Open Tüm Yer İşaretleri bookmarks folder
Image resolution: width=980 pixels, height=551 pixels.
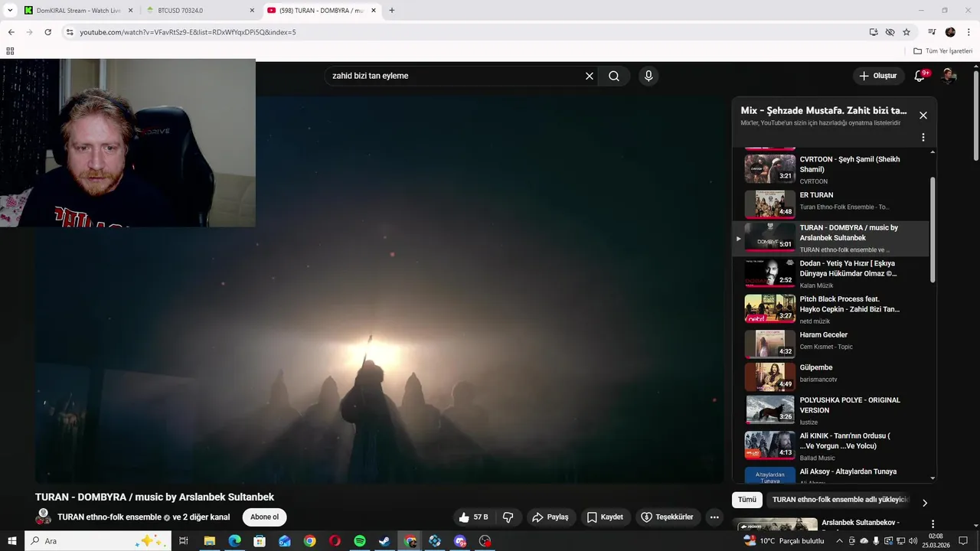(x=943, y=51)
